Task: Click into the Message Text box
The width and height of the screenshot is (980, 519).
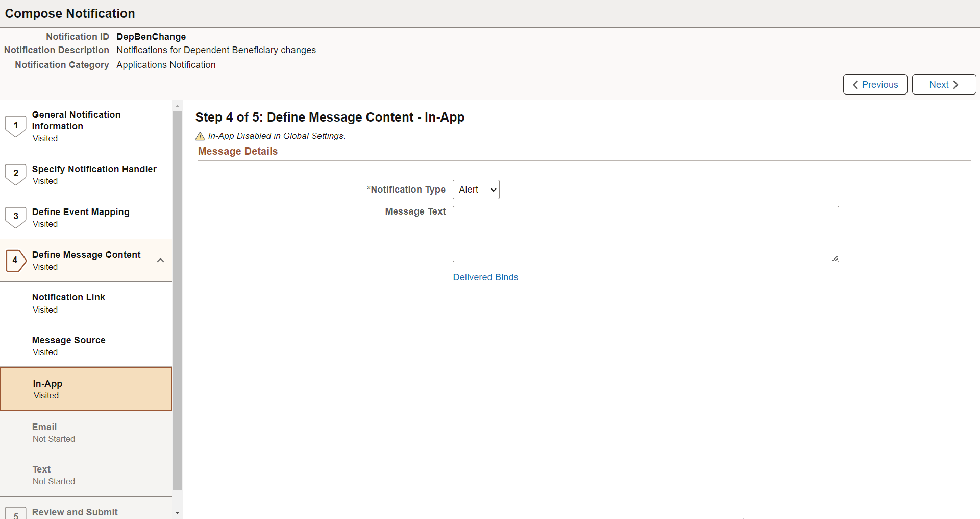Action: point(646,234)
